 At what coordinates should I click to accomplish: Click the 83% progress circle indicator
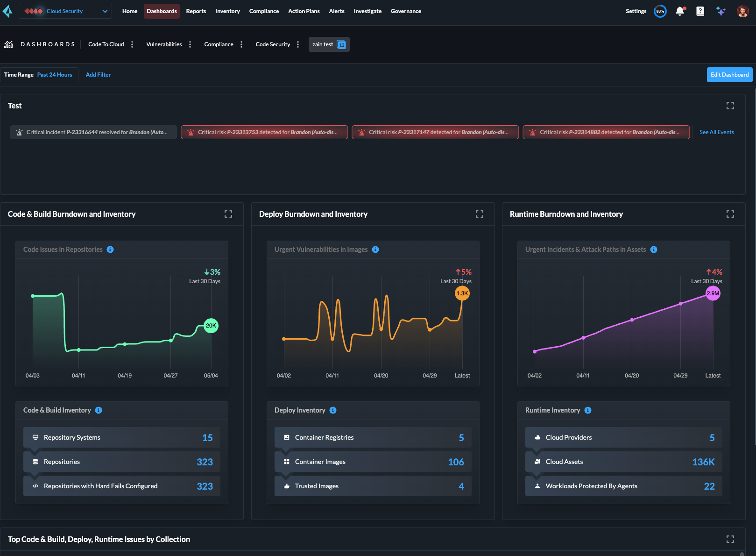660,11
